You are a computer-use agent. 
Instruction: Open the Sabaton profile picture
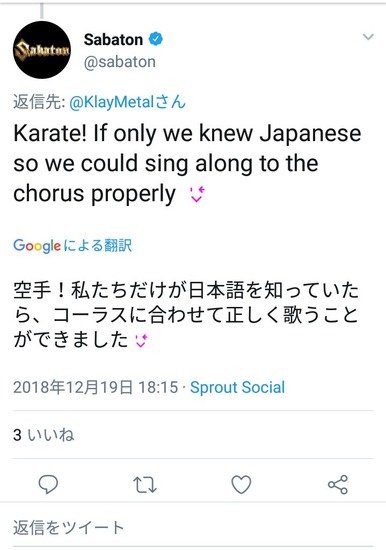[x=42, y=50]
